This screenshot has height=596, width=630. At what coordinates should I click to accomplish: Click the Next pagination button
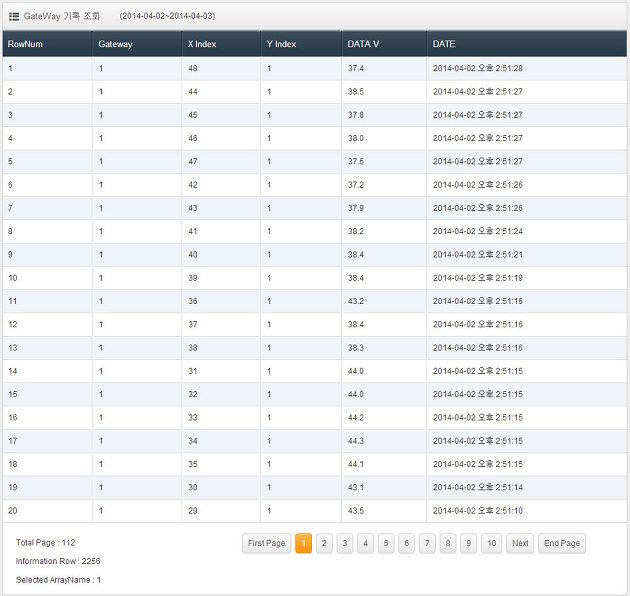tap(520, 543)
